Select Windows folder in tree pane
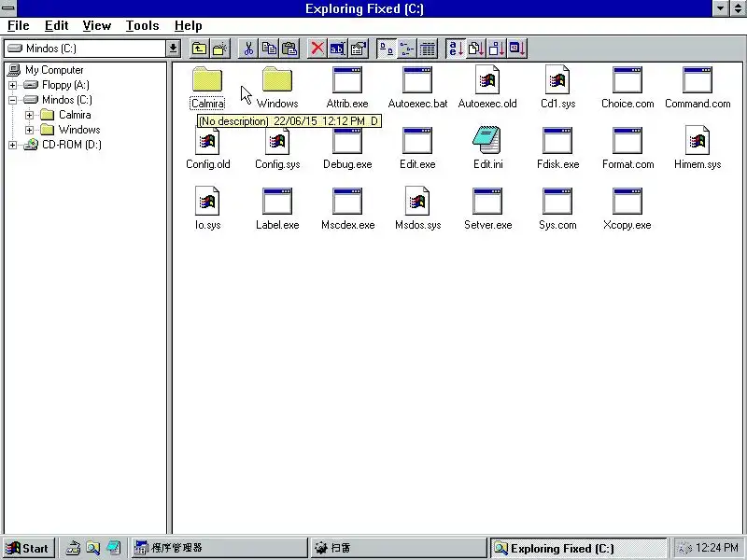 pos(71,130)
